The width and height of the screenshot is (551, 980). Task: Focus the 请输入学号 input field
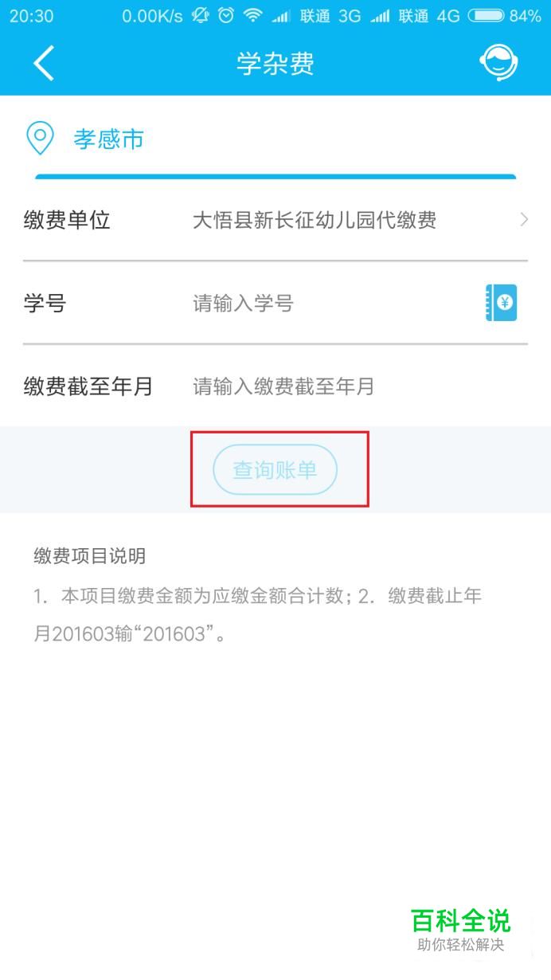click(334, 303)
